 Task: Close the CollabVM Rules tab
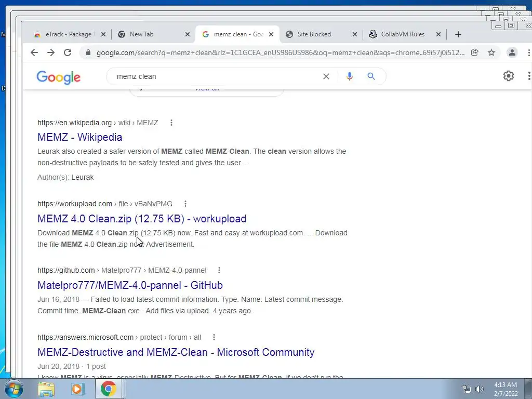click(x=438, y=34)
